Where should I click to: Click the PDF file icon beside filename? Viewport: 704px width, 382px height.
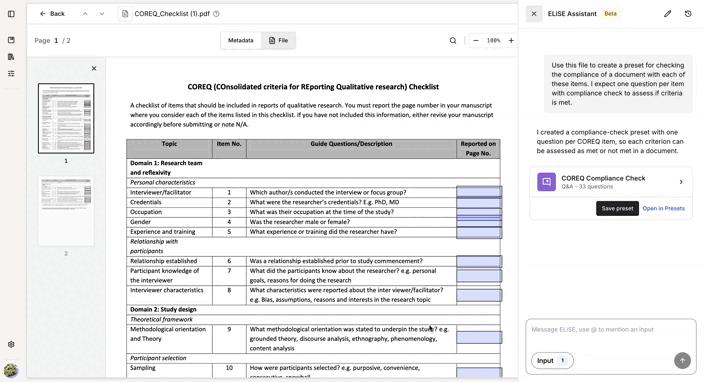[125, 14]
